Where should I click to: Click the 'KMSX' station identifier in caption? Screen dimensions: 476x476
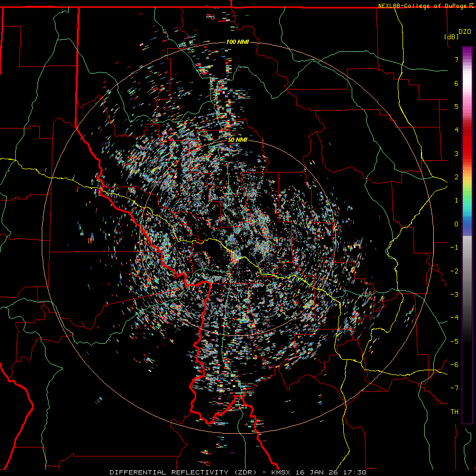click(282, 472)
